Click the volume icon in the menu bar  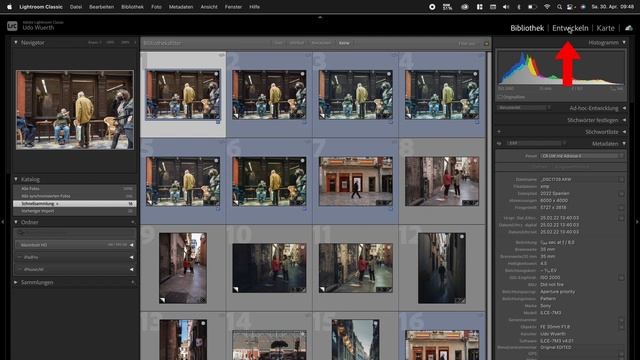click(506, 7)
